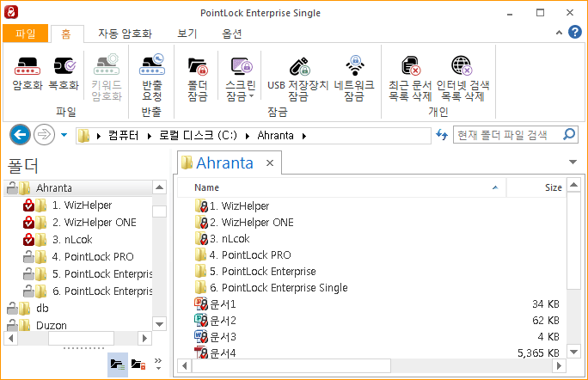Click the locked folder view icon at bottom
Screen dimensions: 588x380
pyautogui.click(x=138, y=365)
